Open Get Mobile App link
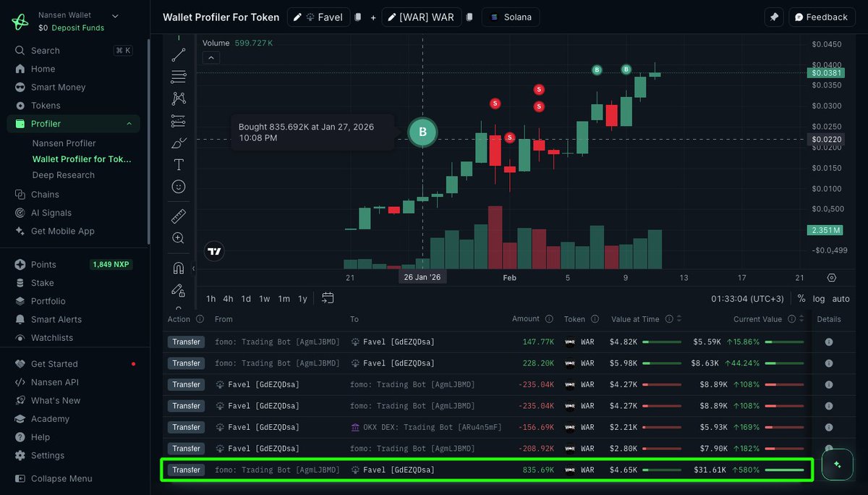Viewport: 868px width, 495px height. (x=63, y=231)
